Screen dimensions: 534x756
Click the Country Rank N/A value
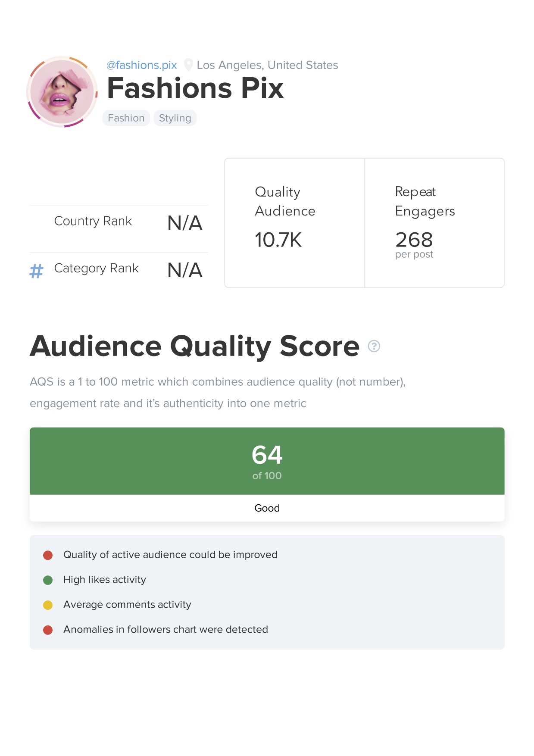click(x=184, y=223)
